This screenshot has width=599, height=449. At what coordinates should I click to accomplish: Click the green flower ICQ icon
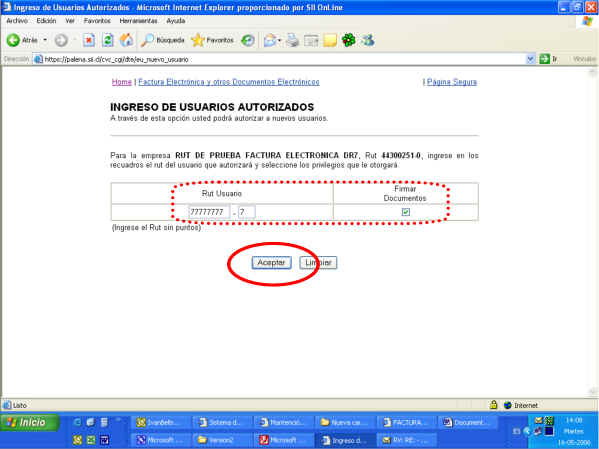pyautogui.click(x=348, y=40)
